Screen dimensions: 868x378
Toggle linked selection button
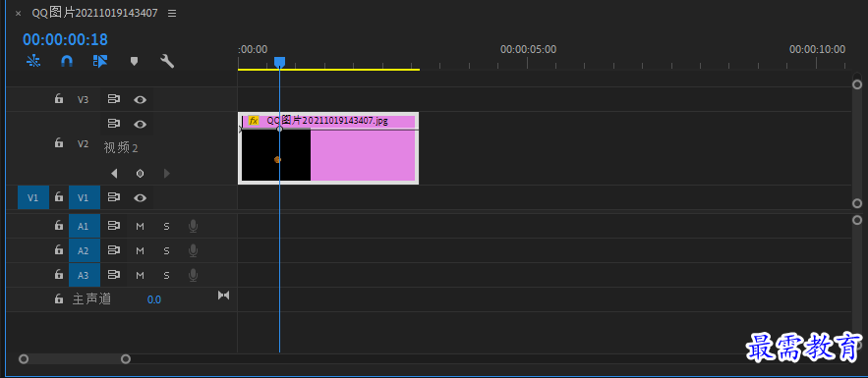(x=100, y=61)
